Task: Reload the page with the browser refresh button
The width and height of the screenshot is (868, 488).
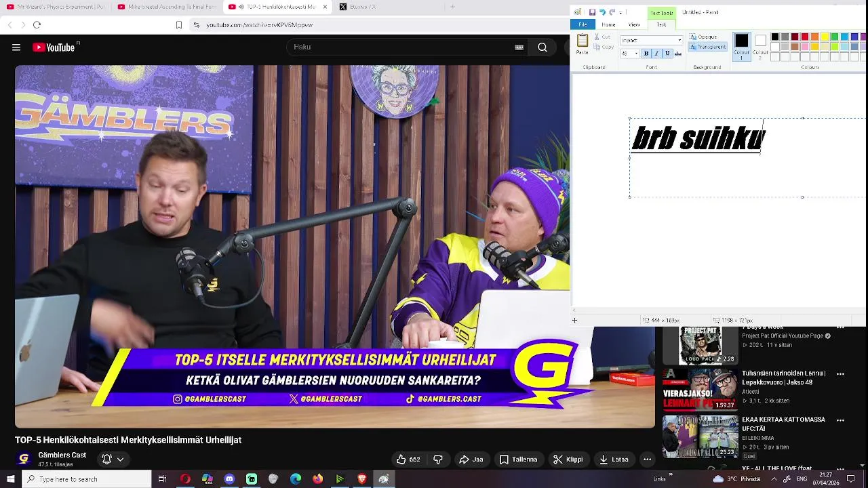Action: 37,25
